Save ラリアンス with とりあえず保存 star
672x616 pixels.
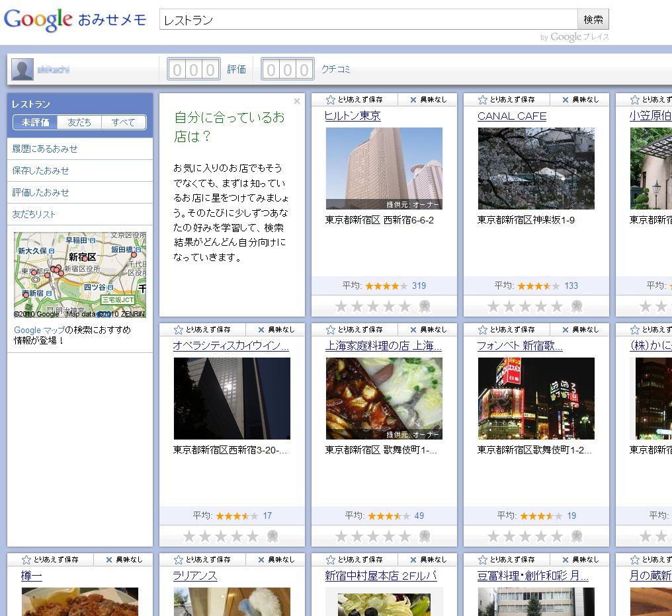click(x=202, y=559)
